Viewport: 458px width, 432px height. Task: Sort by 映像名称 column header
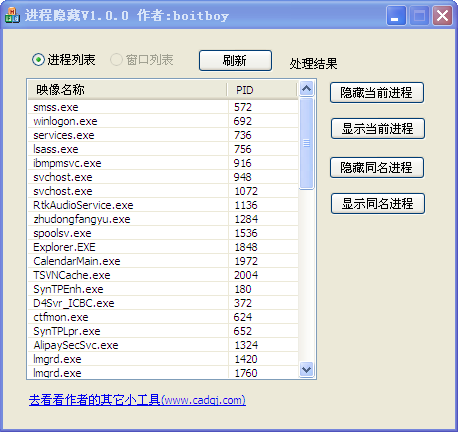(x=128, y=90)
